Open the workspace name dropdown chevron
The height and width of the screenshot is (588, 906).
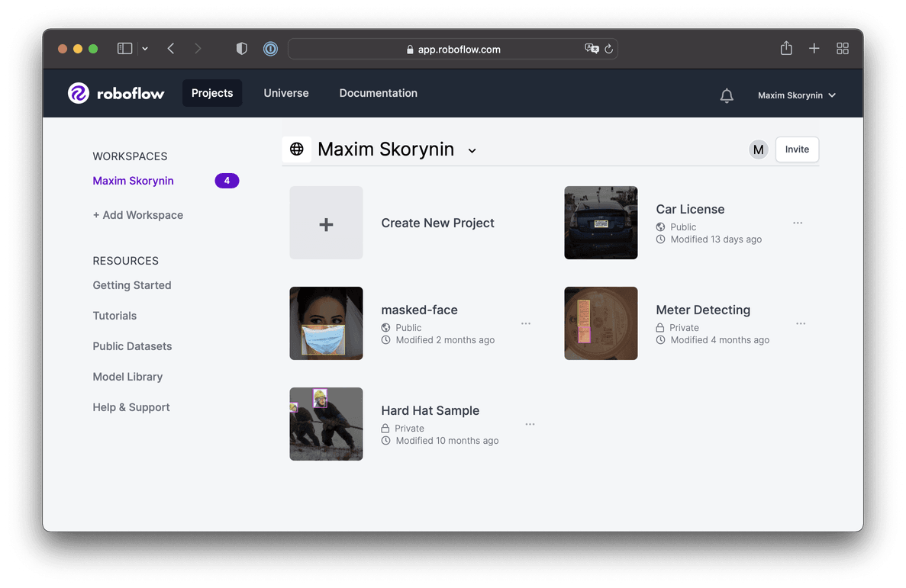point(472,150)
